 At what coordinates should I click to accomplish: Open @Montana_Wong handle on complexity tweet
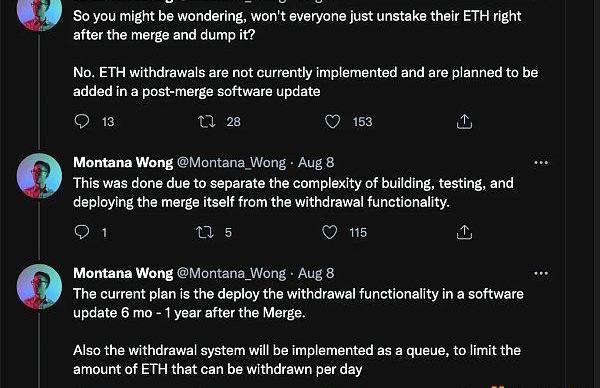point(232,163)
